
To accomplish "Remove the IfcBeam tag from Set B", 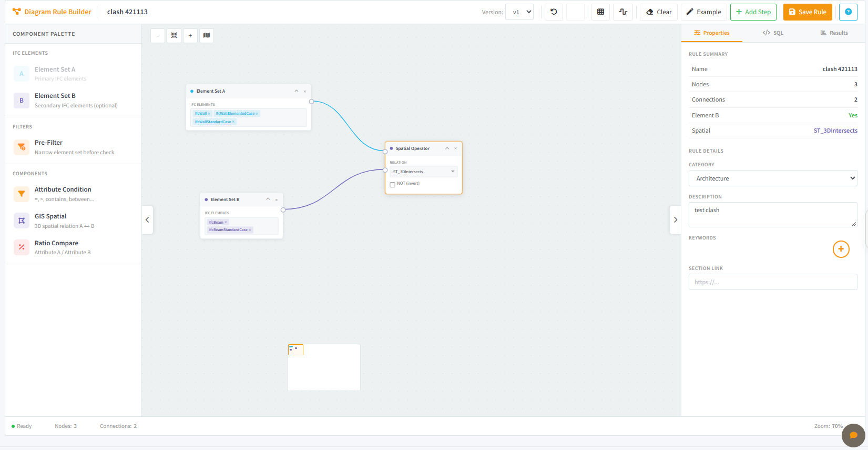I will coord(226,222).
